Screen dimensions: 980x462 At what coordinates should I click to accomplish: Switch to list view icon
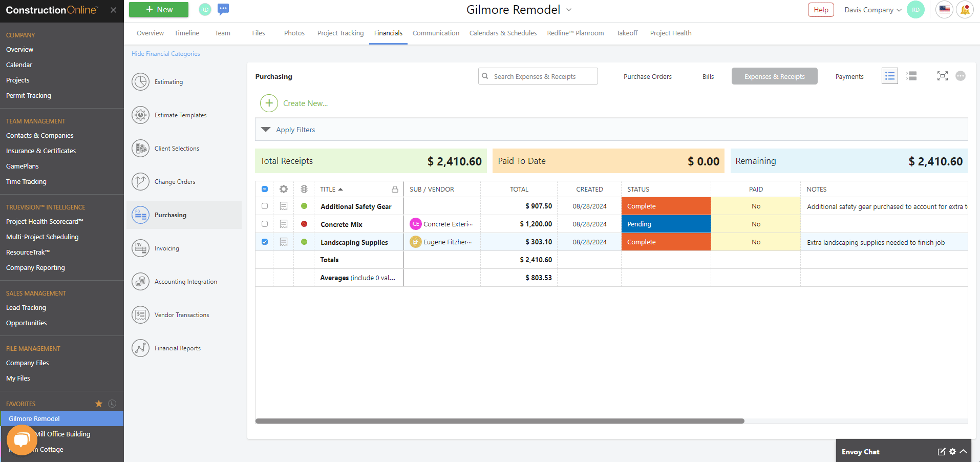[890, 76]
